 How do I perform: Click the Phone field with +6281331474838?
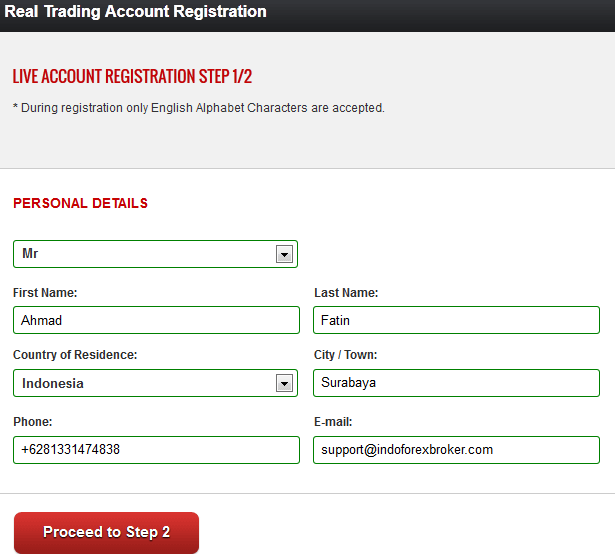point(156,450)
